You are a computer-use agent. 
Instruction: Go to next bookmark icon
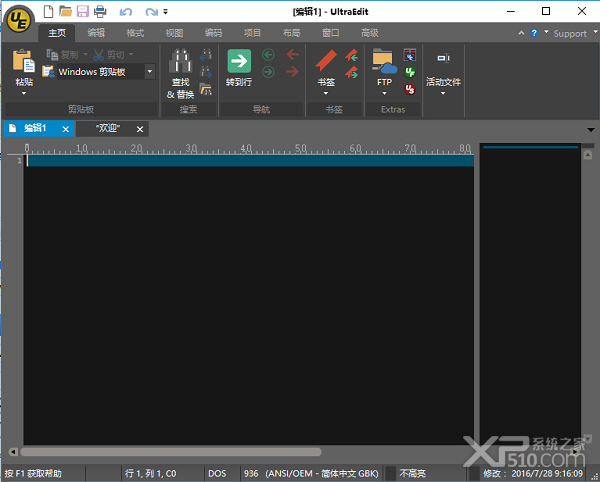(x=351, y=72)
